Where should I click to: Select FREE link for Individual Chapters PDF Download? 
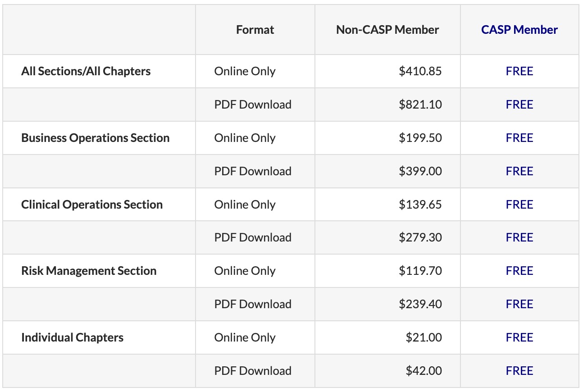pos(519,371)
